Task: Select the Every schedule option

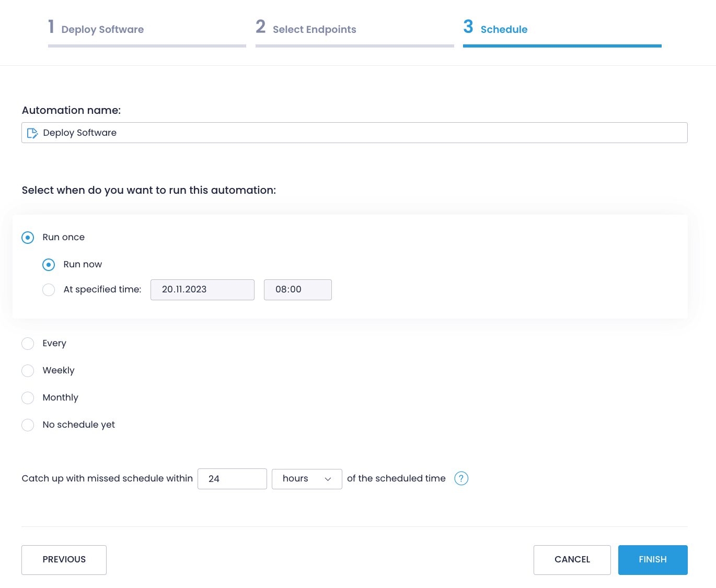Action: [28, 344]
